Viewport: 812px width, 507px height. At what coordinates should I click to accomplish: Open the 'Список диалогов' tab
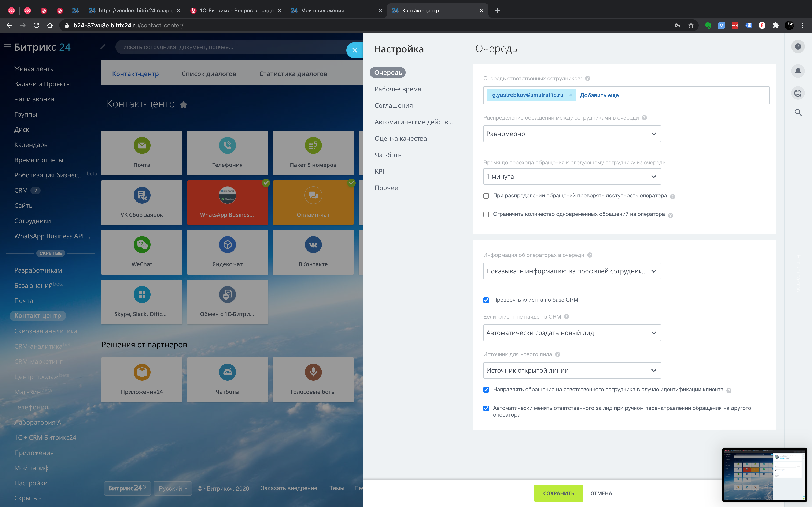point(209,74)
